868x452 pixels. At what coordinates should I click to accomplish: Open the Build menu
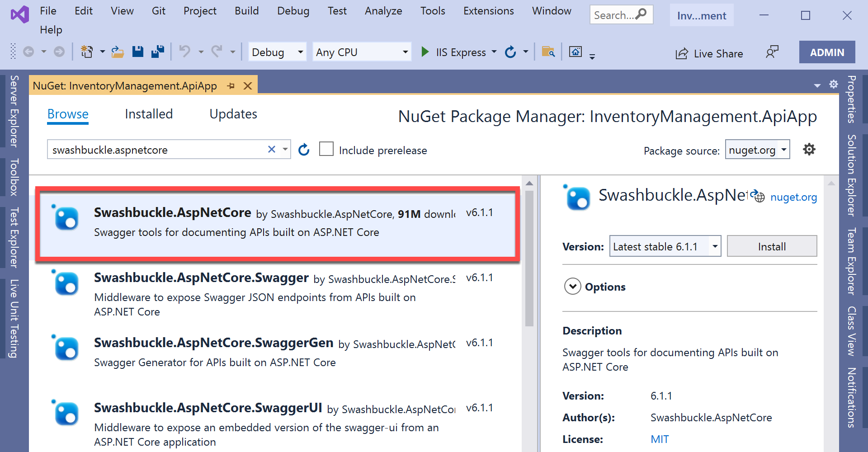click(246, 11)
